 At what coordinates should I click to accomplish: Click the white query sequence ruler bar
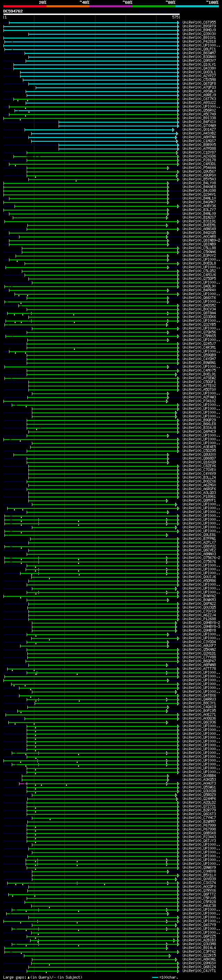coord(92,14)
